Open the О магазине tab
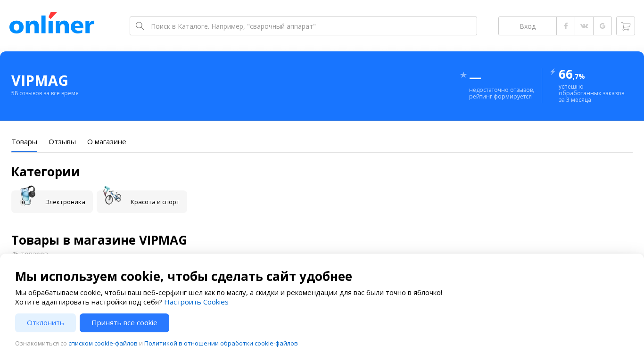 pos(107,142)
